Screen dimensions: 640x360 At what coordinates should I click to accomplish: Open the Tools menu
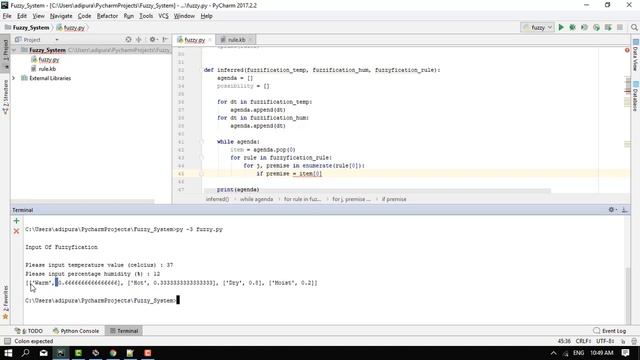pos(146,16)
